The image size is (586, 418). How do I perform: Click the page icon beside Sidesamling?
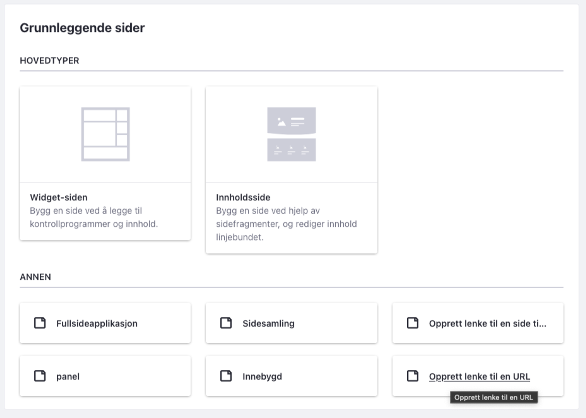[x=226, y=323]
